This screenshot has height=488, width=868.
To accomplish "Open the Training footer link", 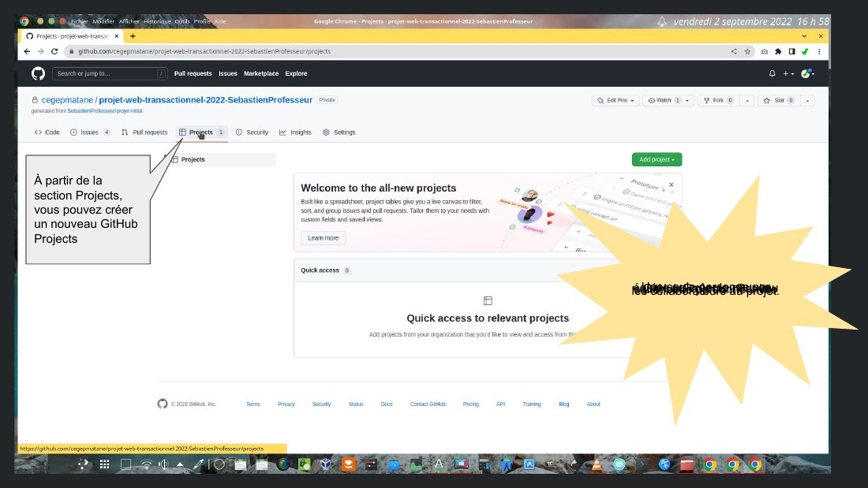I will click(531, 404).
